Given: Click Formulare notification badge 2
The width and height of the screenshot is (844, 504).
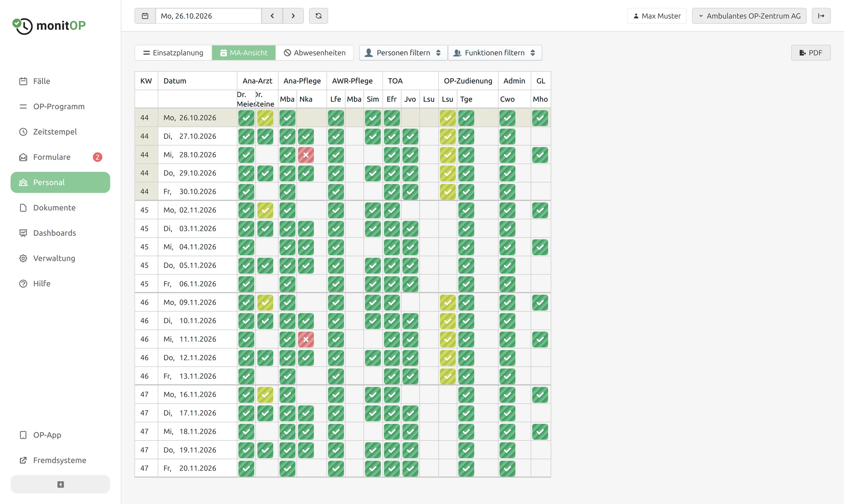Looking at the screenshot, I should click(x=97, y=157).
